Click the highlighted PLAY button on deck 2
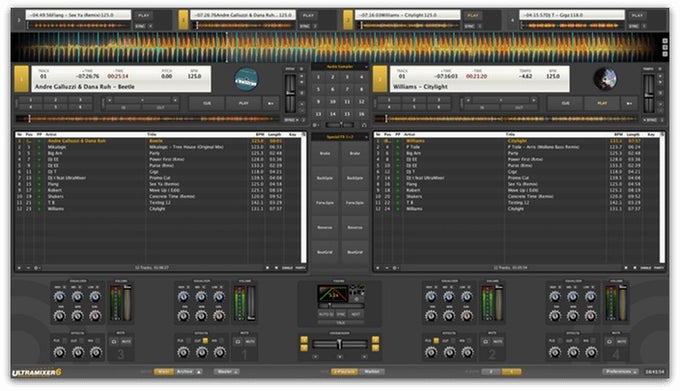Viewport: 680px width, 391px height. 602,104
